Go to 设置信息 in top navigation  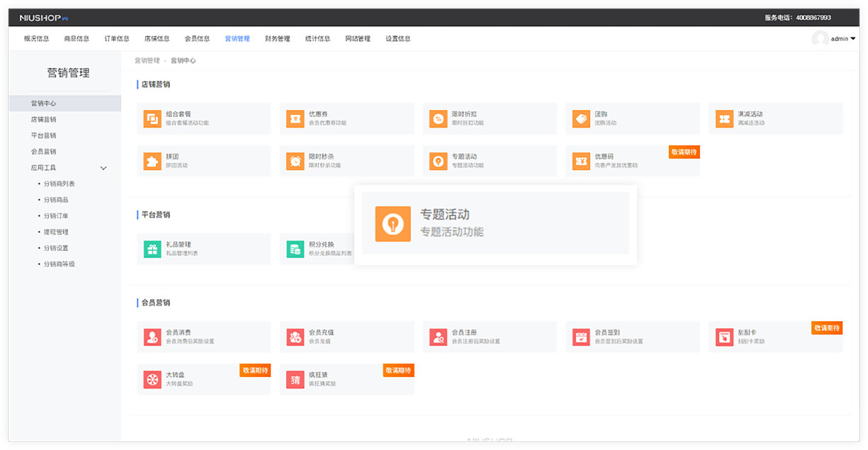point(398,39)
